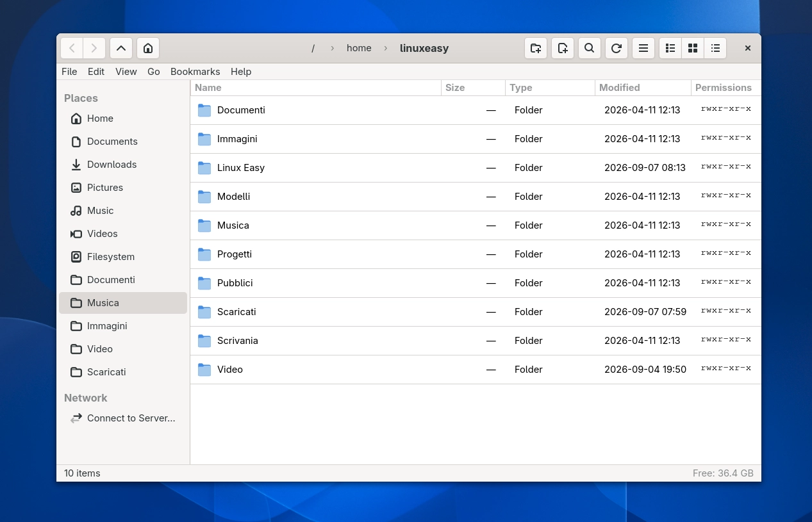Select the Linux Easy folder icon
812x522 pixels.
(x=204, y=168)
